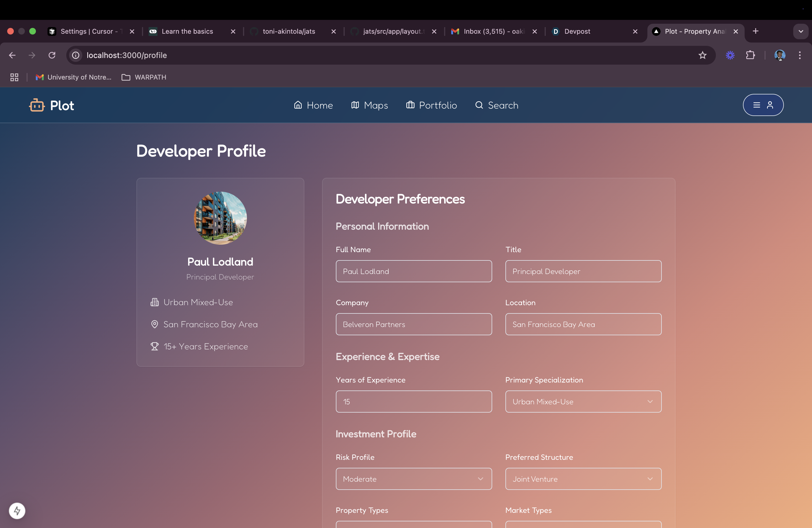
Task: Switch to the Devpost tab
Action: (x=577, y=31)
